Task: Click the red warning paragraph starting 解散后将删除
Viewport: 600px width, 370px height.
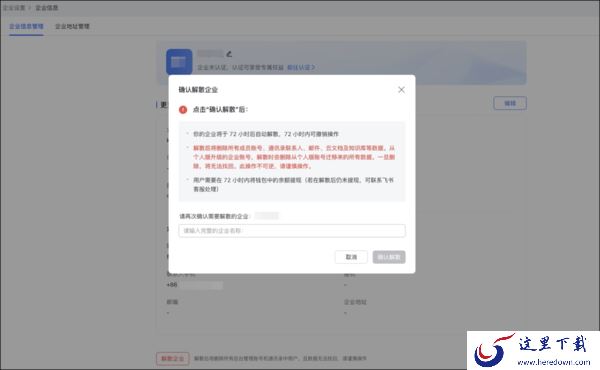Action: (x=294, y=157)
